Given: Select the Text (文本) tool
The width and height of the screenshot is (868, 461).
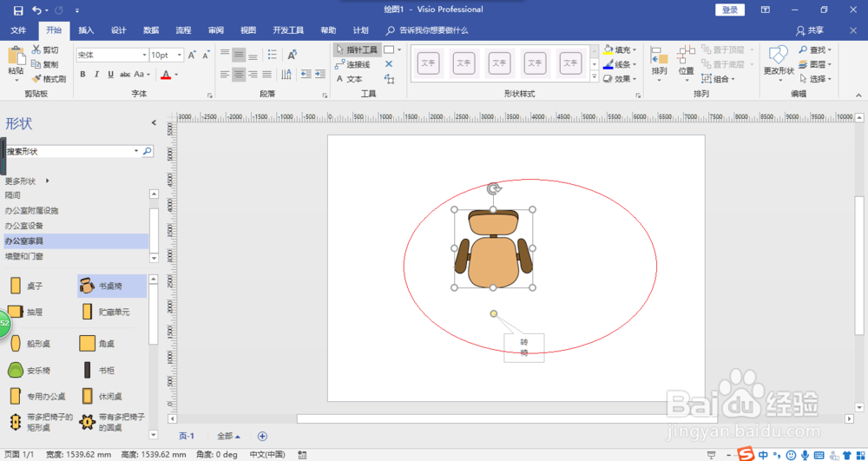Looking at the screenshot, I should pyautogui.click(x=349, y=79).
